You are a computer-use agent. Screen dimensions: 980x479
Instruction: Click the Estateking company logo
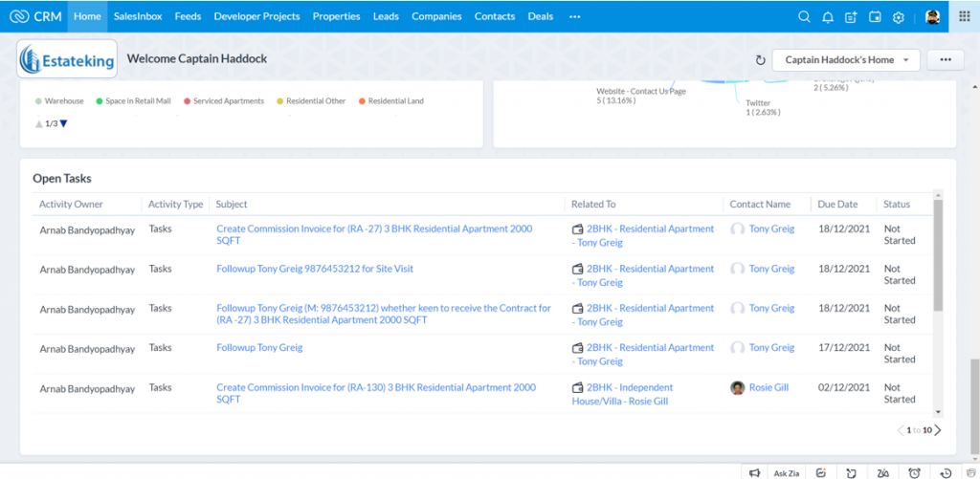(67, 59)
